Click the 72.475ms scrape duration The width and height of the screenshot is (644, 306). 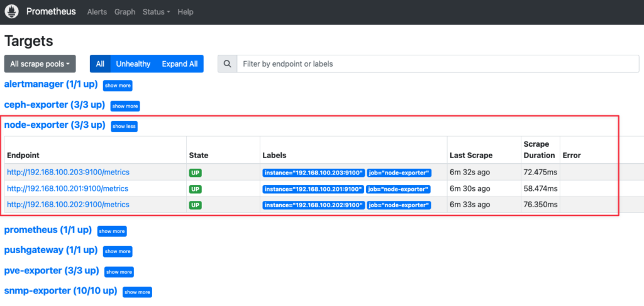[540, 173]
